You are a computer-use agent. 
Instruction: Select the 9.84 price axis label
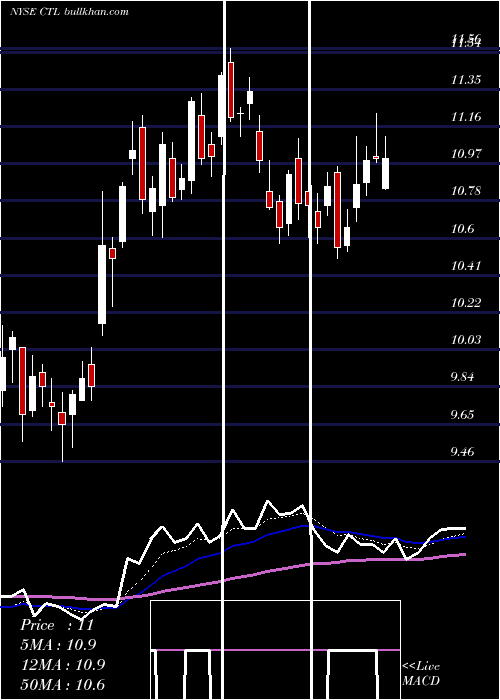[x=462, y=377]
